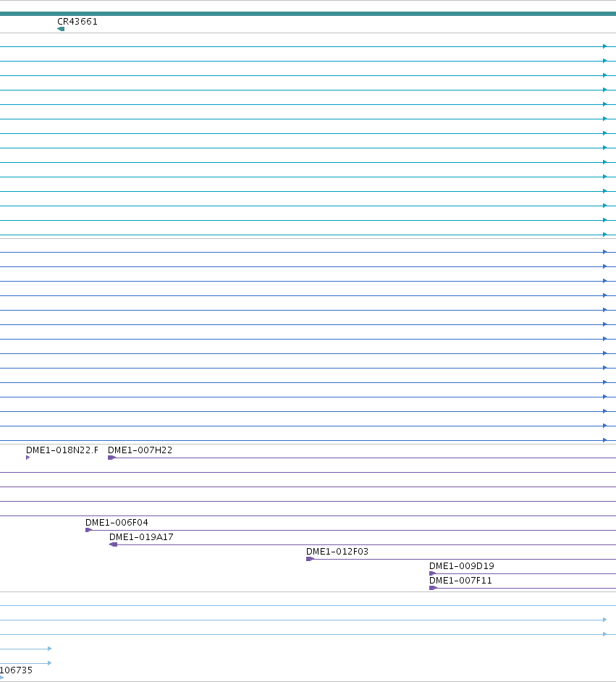This screenshot has height=682, width=616.
Task: Click the partial 106735 label at bottom
Action: (x=16, y=670)
